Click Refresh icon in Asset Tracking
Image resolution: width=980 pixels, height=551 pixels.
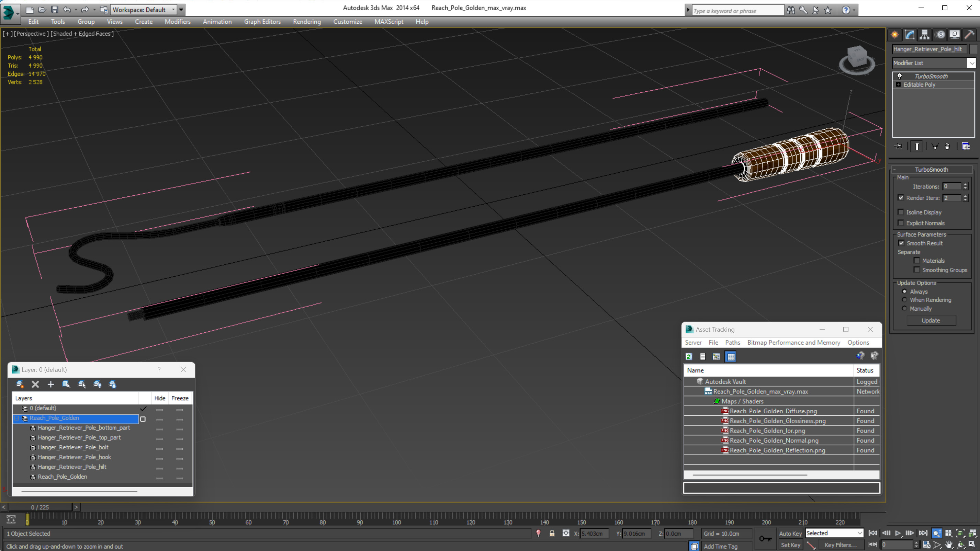pyautogui.click(x=689, y=356)
